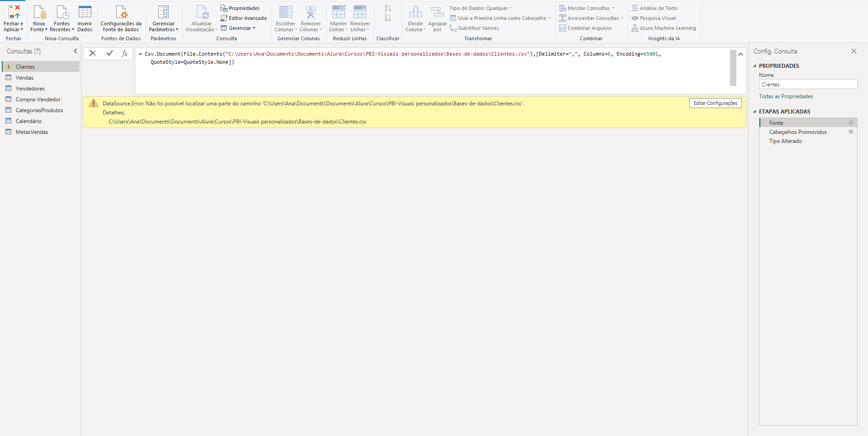This screenshot has height=436, width=868.
Task: Click Escolher Colunas icon
Action: click(x=286, y=12)
